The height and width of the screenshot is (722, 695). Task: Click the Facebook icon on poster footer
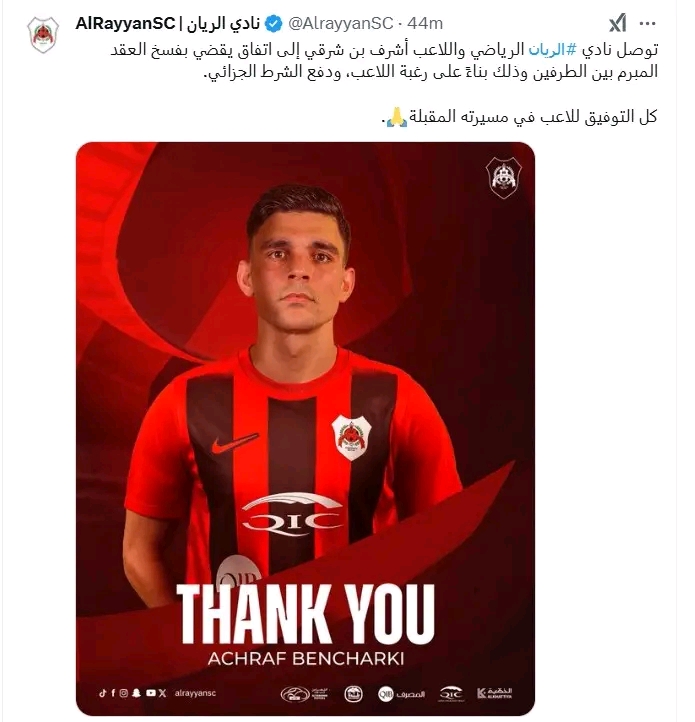[113, 693]
